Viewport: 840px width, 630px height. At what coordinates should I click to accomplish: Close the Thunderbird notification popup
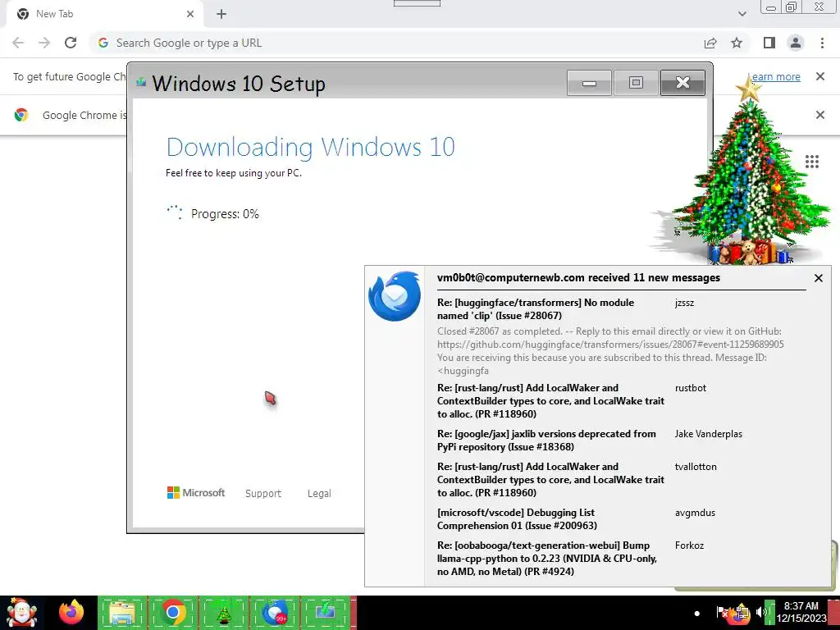[818, 278]
